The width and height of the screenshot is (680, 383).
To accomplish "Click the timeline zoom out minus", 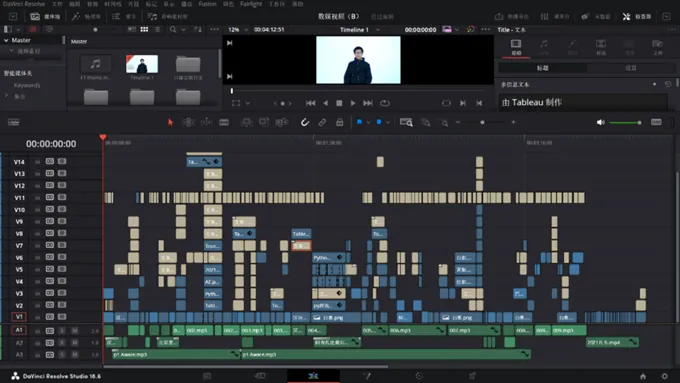I will [x=458, y=122].
